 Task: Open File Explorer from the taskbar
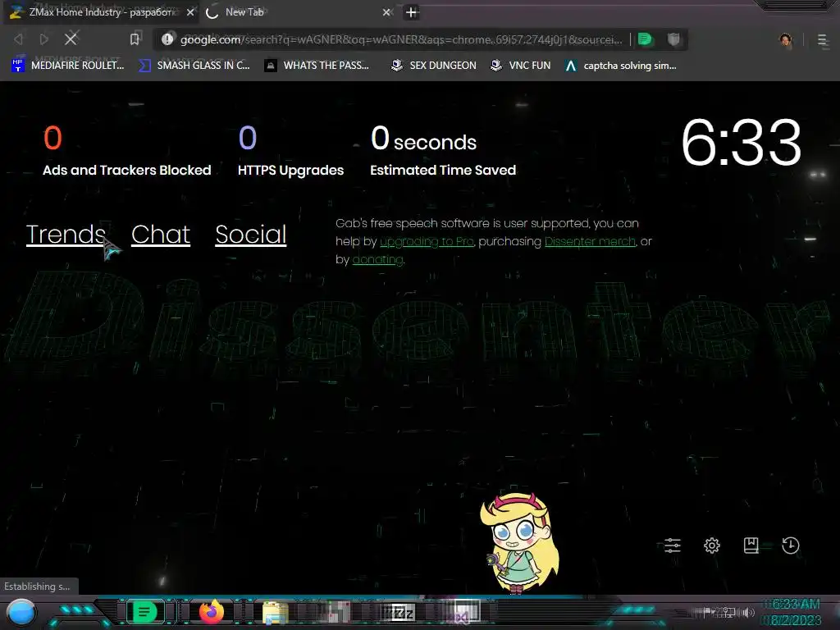click(x=276, y=612)
